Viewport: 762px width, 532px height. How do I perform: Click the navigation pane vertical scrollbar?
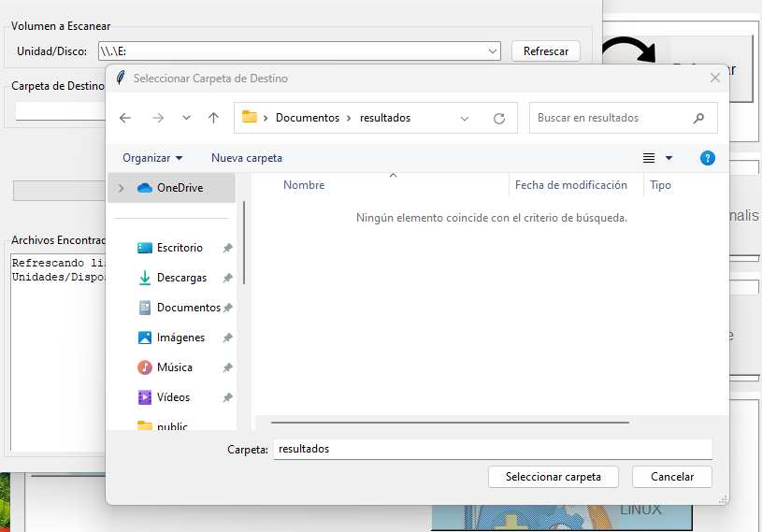[244, 243]
